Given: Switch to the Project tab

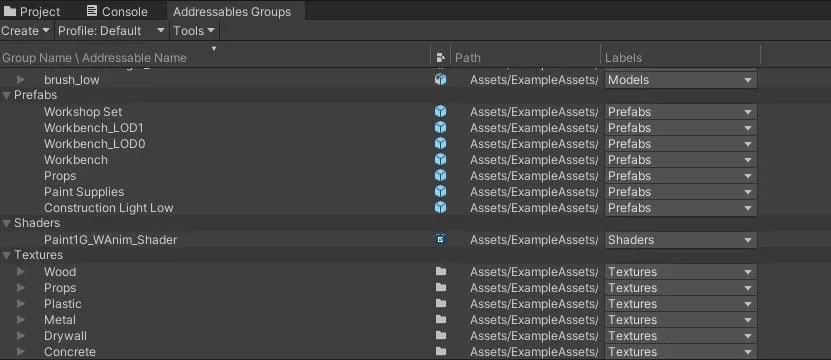Looking at the screenshot, I should 32,11.
